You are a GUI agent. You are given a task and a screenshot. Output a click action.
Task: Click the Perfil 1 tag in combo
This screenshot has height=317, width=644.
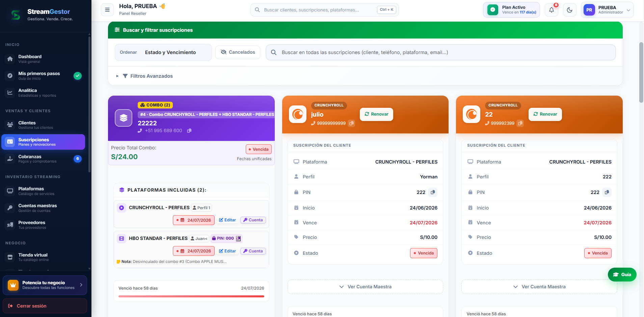point(202,208)
